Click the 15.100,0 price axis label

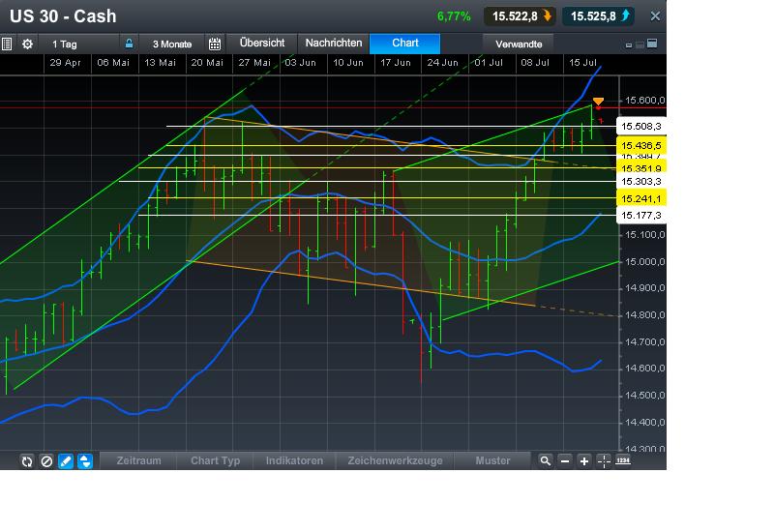[x=644, y=234]
